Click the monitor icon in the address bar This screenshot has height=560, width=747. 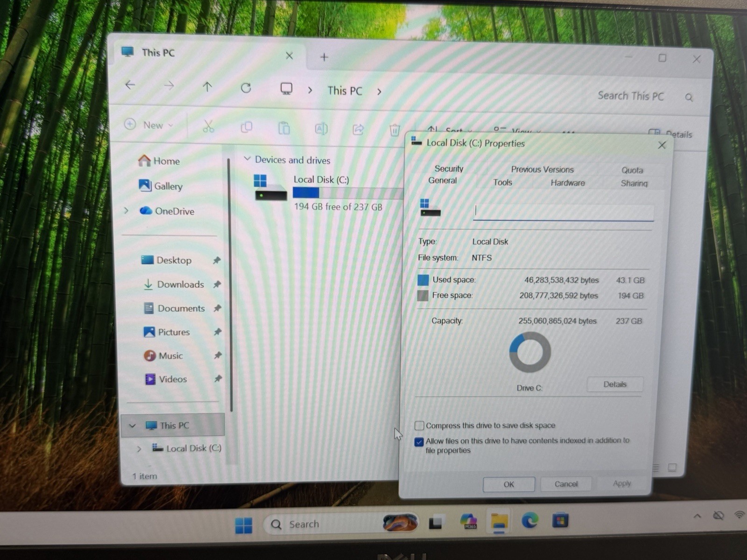(286, 89)
